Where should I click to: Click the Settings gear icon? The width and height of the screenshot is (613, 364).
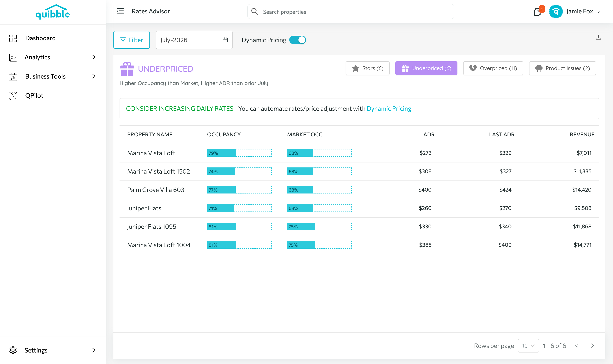point(13,350)
